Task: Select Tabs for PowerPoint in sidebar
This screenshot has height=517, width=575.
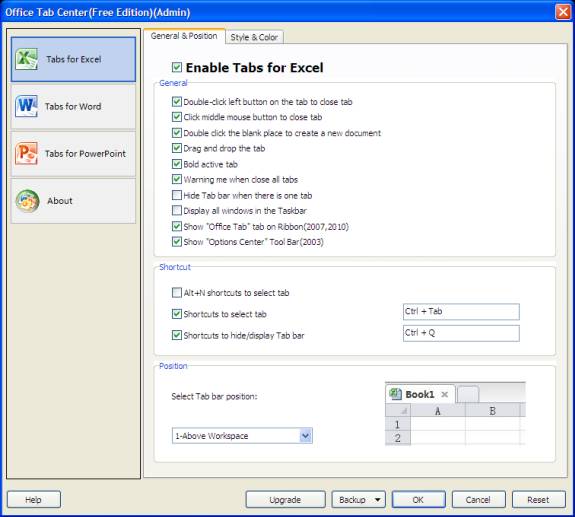Action: (x=73, y=154)
